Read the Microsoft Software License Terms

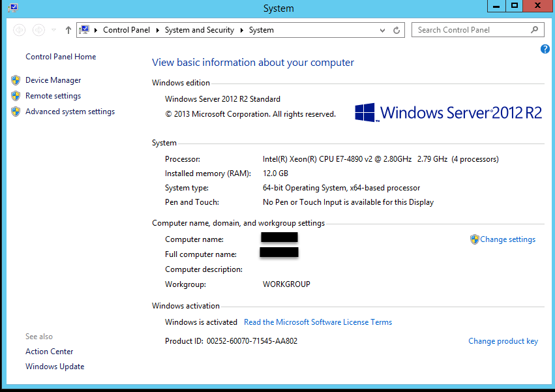(318, 322)
